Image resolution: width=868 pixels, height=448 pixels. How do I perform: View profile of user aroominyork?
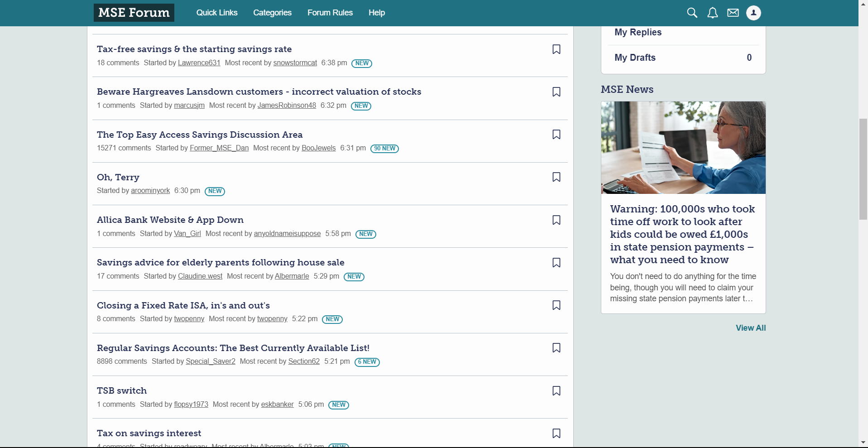pyautogui.click(x=150, y=191)
